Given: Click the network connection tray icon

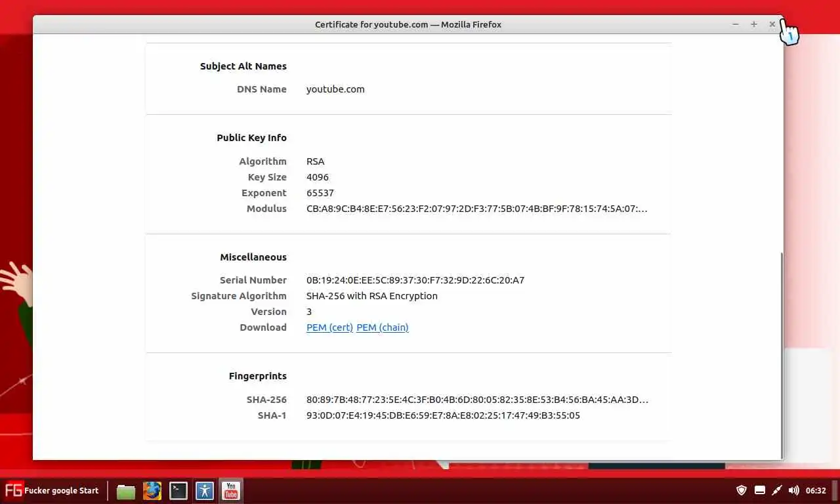Looking at the screenshot, I should tap(776, 490).
